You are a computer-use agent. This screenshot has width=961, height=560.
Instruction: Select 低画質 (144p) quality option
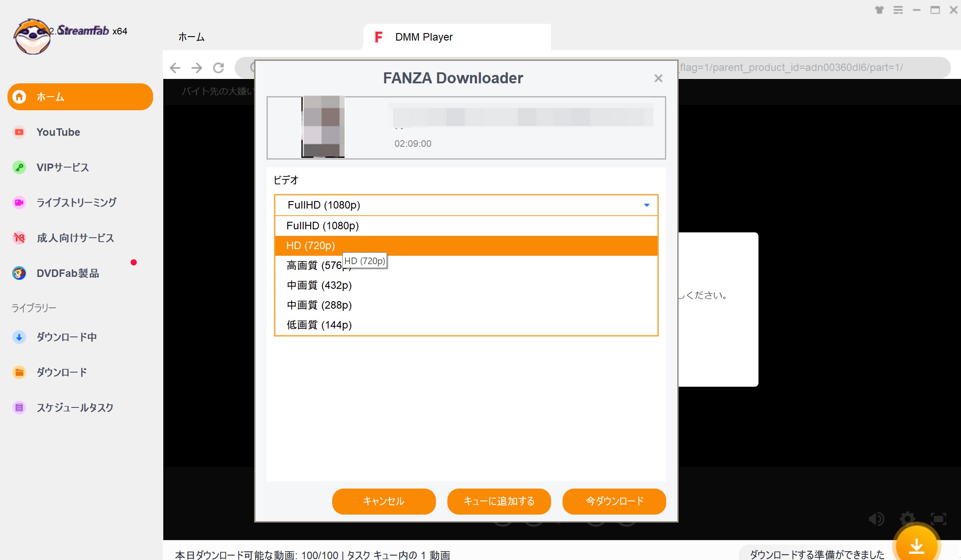(466, 325)
